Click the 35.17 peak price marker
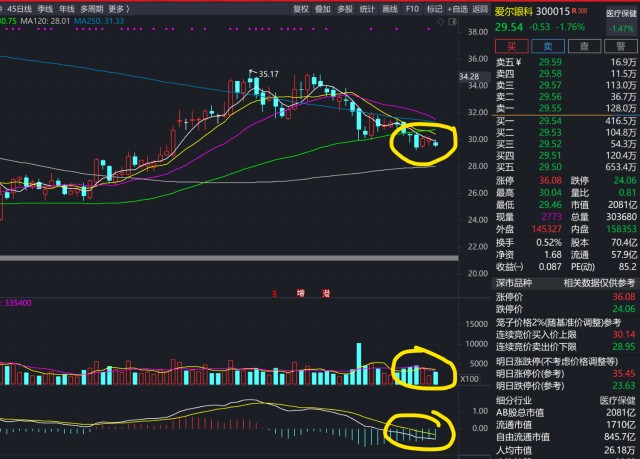 268,73
